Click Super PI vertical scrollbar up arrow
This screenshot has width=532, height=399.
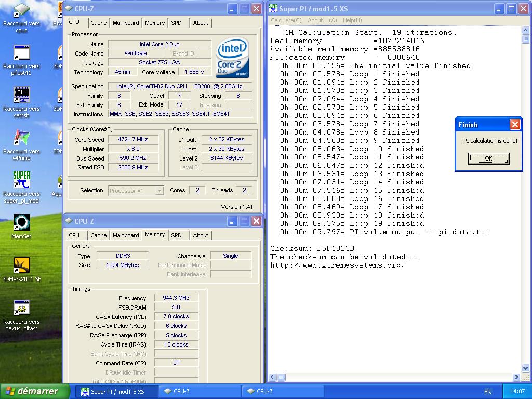pyautogui.click(x=525, y=31)
